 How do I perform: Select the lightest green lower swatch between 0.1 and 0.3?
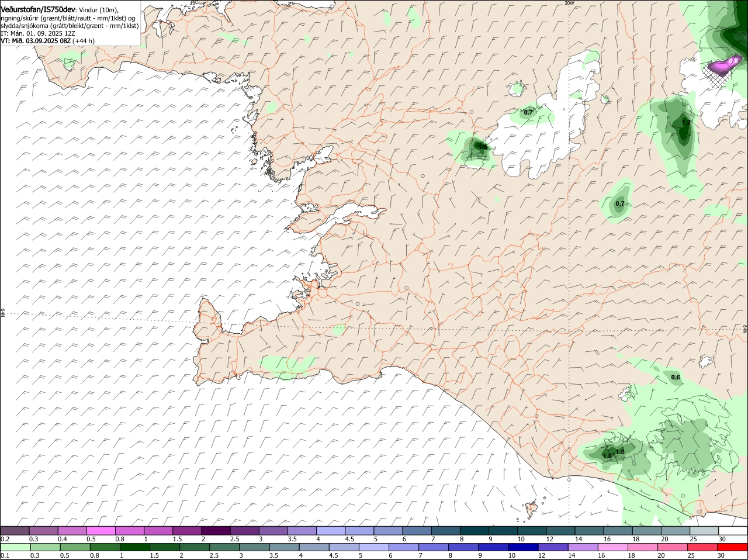[15, 547]
